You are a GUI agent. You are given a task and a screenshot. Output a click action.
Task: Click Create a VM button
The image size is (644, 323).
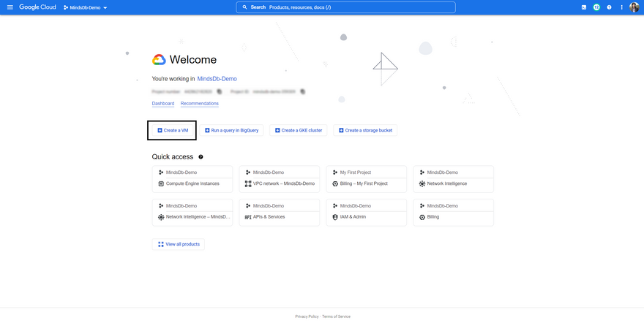click(x=172, y=130)
